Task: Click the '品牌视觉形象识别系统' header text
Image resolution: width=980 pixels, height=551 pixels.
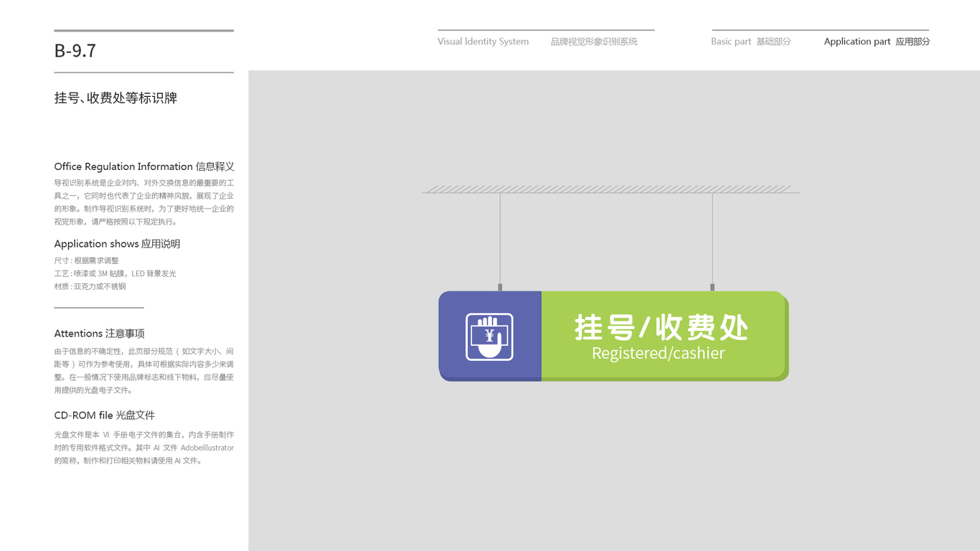Action: pyautogui.click(x=594, y=42)
